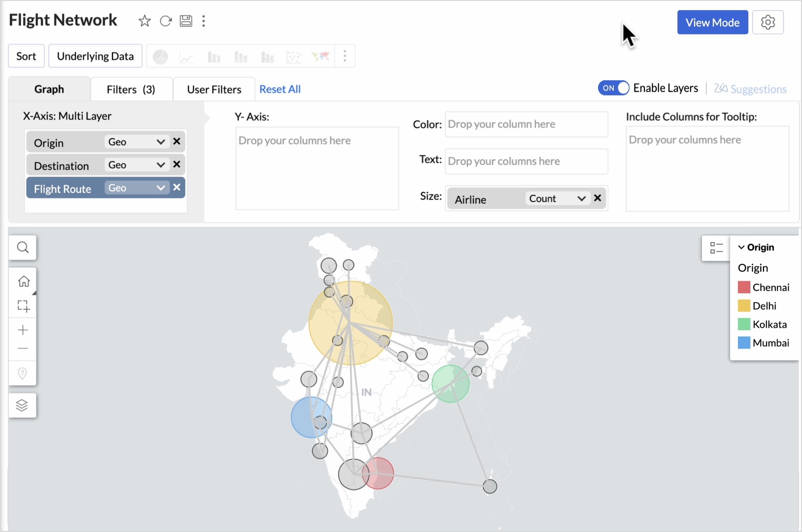Click the Flight Network title

click(63, 20)
